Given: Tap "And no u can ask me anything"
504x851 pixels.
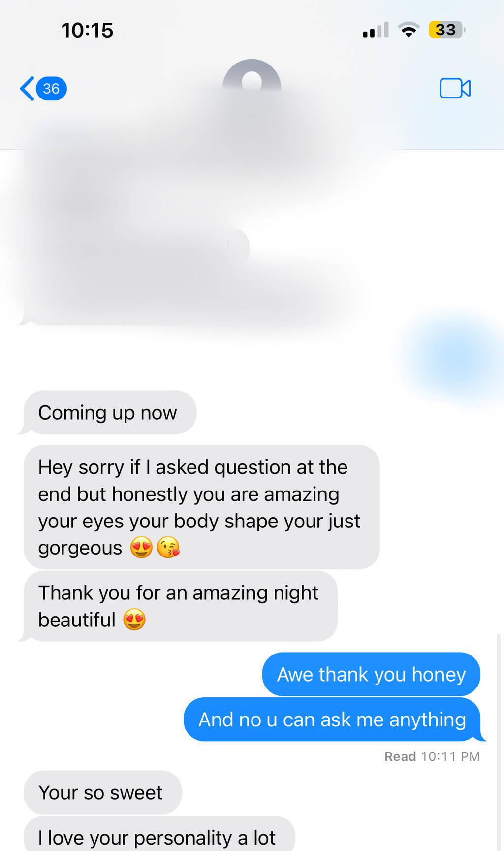Looking at the screenshot, I should (333, 720).
